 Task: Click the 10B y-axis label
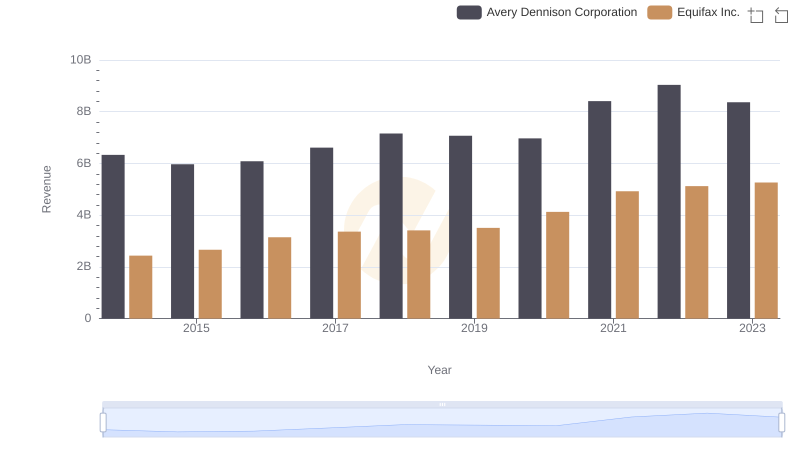coord(81,60)
